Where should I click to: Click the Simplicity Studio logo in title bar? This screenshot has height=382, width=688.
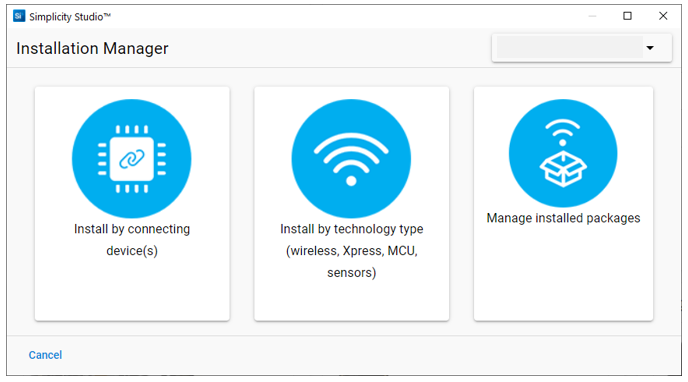click(19, 16)
